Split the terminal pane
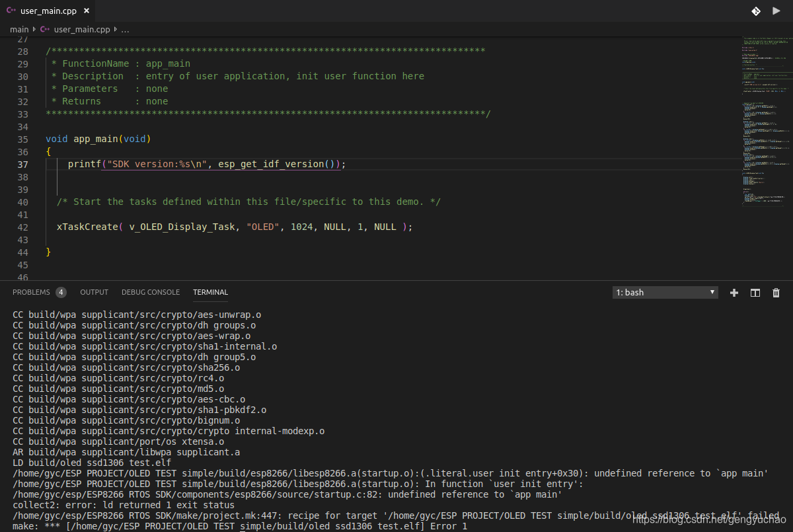The width and height of the screenshot is (793, 532). (x=755, y=293)
